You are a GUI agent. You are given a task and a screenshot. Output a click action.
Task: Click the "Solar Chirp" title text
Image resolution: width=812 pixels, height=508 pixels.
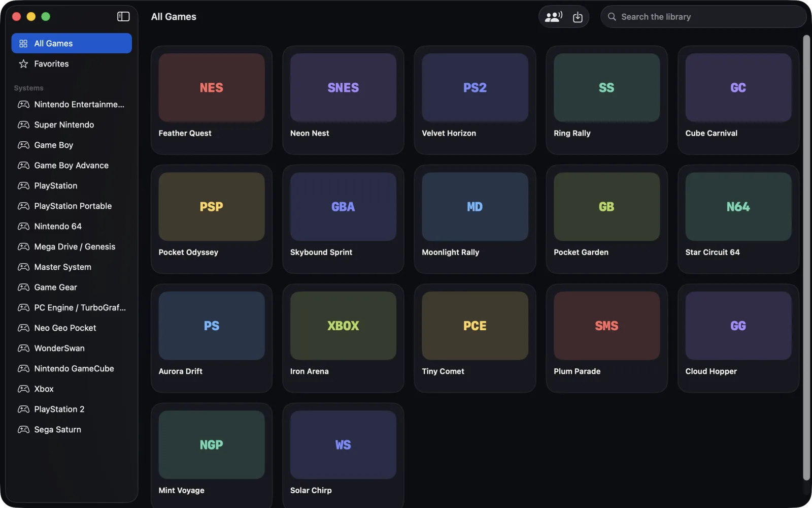[311, 491]
